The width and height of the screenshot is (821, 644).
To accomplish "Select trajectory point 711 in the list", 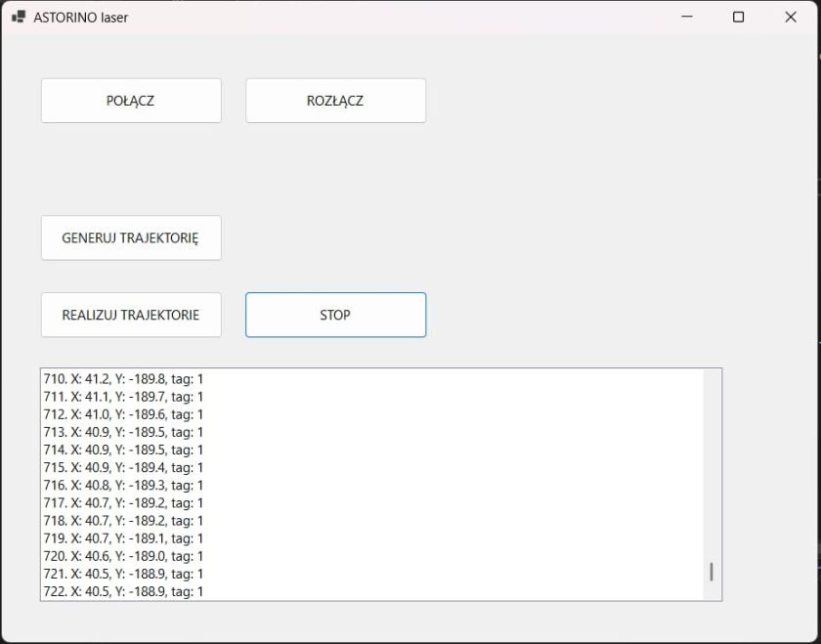I will [x=124, y=396].
